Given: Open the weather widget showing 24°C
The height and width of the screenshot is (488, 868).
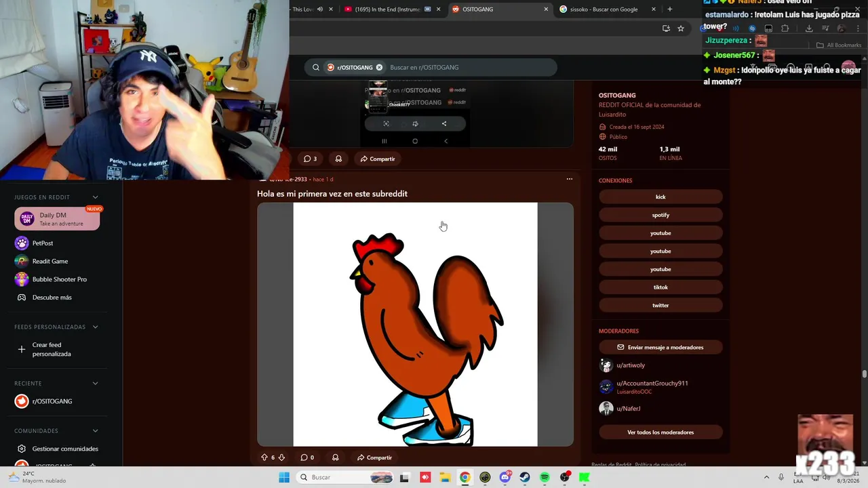Looking at the screenshot, I should click(x=37, y=477).
